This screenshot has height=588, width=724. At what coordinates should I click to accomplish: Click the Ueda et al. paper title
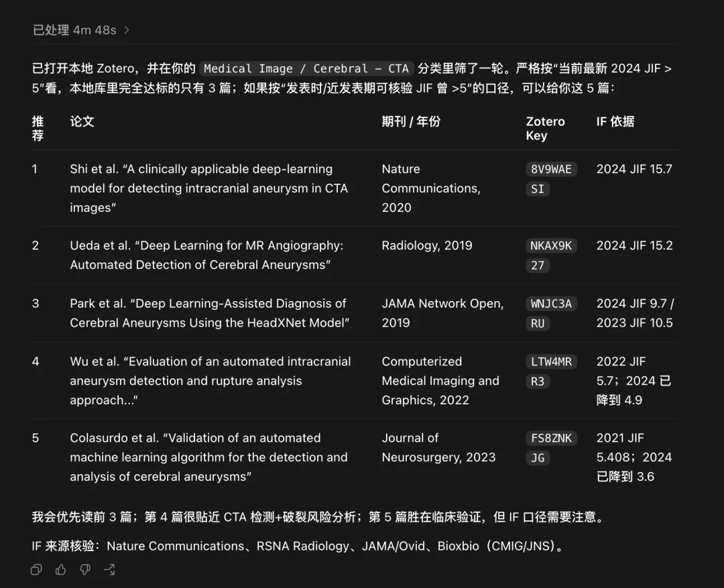pyautogui.click(x=206, y=255)
